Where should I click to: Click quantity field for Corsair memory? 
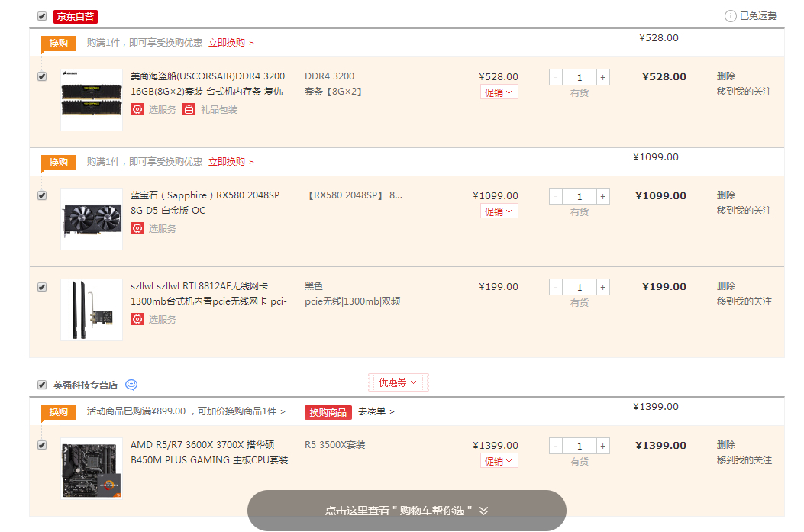tap(580, 77)
